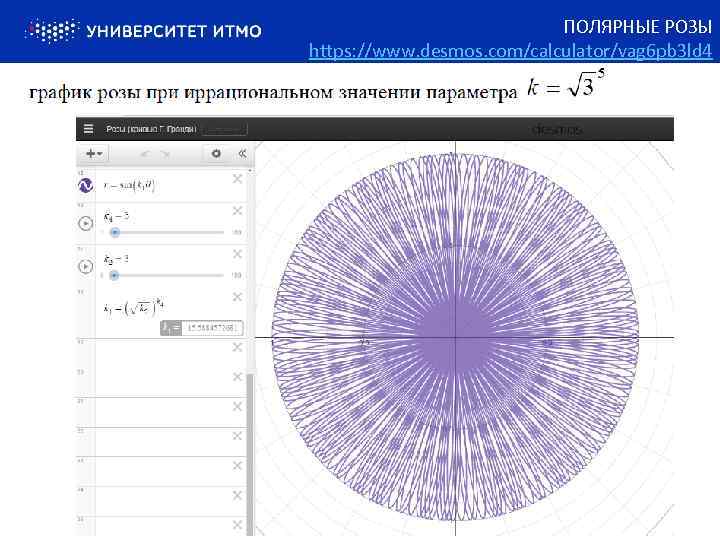
Task: Click the ITMO University logo
Action: pyautogui.click(x=143, y=31)
